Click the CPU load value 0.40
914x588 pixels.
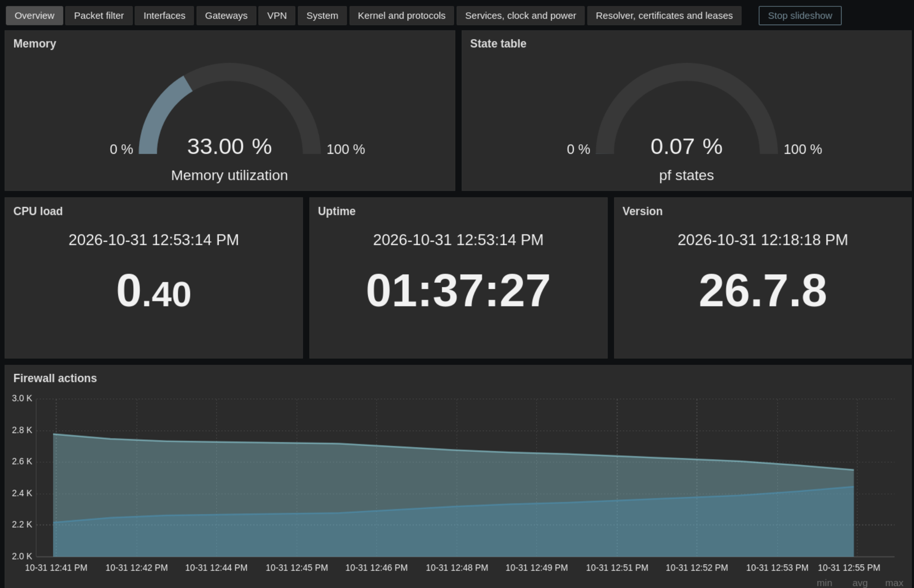[153, 290]
